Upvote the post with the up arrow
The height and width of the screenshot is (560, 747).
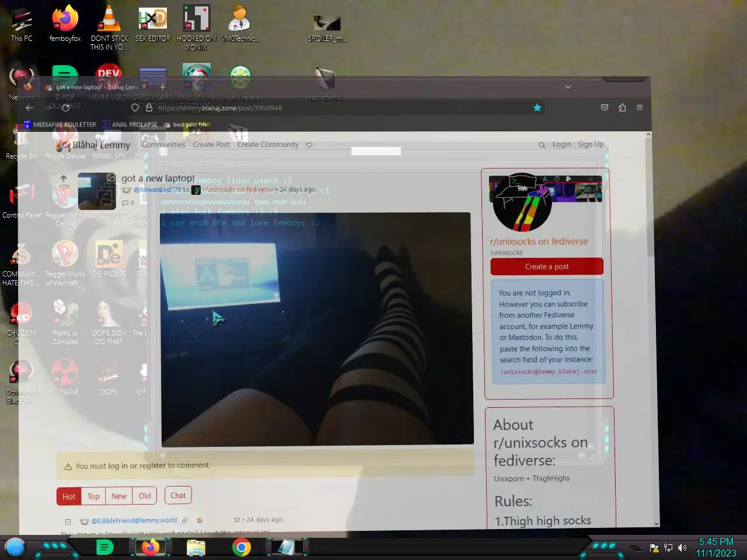pos(64,178)
